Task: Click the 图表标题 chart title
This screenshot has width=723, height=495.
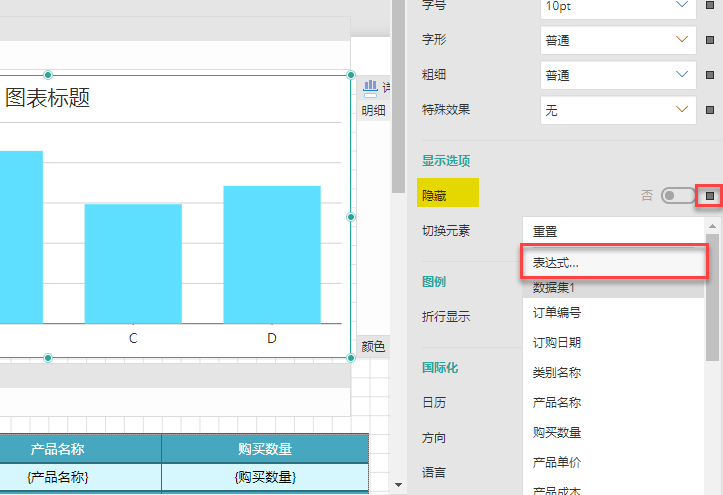Action: (x=48, y=98)
